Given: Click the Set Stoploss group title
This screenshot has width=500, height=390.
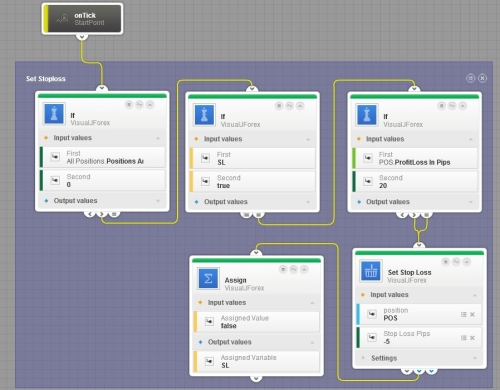Looking at the screenshot, I should pyautogui.click(x=46, y=79).
